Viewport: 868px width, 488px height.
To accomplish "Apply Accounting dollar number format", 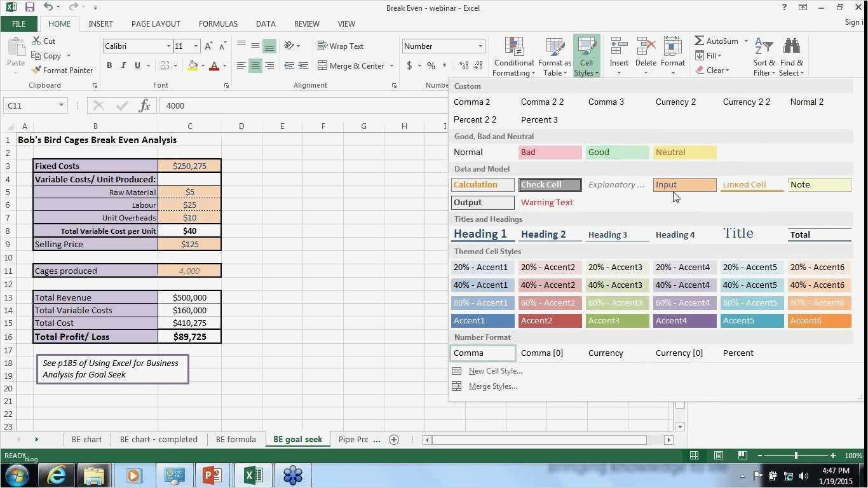I will [410, 65].
